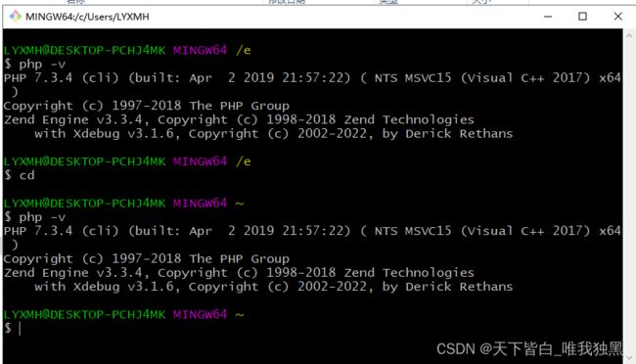This screenshot has height=364, width=636.
Task: Maximize the MINGW64 terminal window
Action: tap(582, 17)
